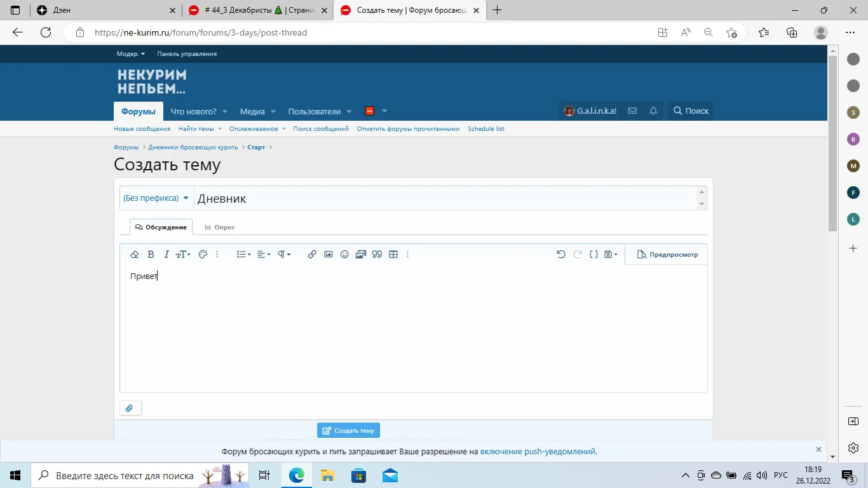Click the redo icon in editor

point(578,254)
